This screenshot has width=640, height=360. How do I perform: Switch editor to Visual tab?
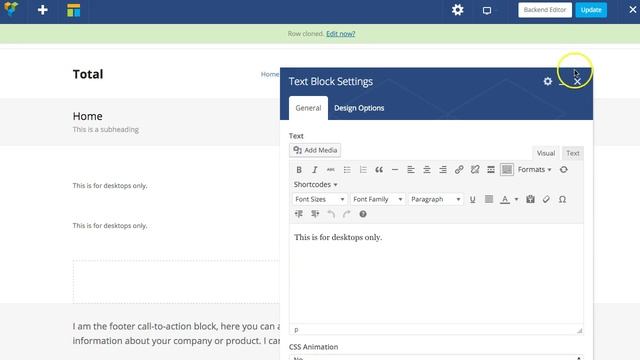point(546,153)
